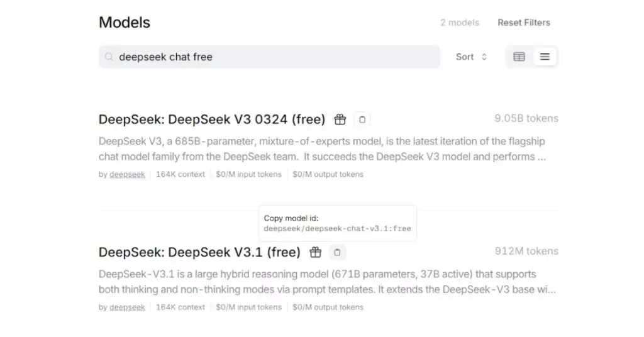Copy model id for DeepSeek V3.1
Viewport: 644px width, 337px height.
(x=337, y=252)
